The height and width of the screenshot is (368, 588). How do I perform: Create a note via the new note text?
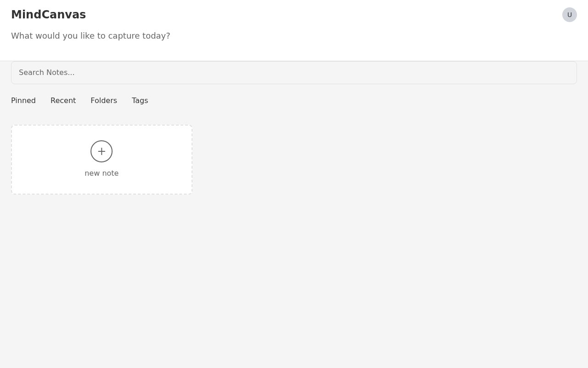coord(102,173)
